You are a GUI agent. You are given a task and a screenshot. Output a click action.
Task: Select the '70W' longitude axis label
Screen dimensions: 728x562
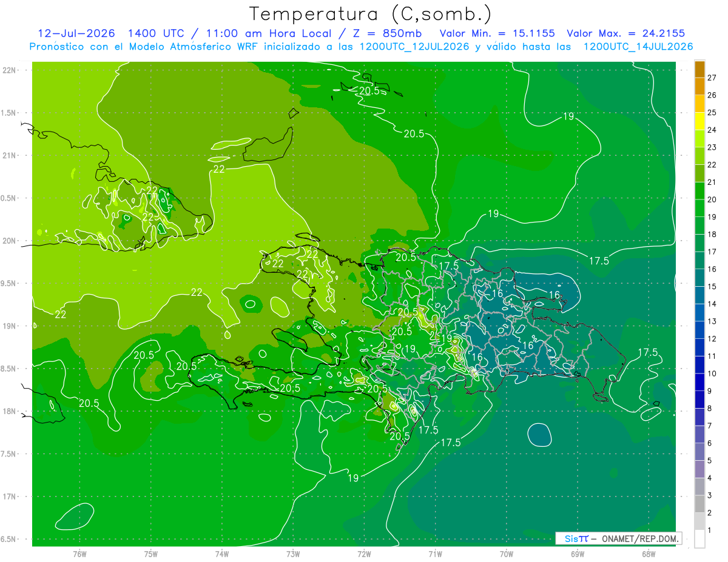[x=507, y=554]
